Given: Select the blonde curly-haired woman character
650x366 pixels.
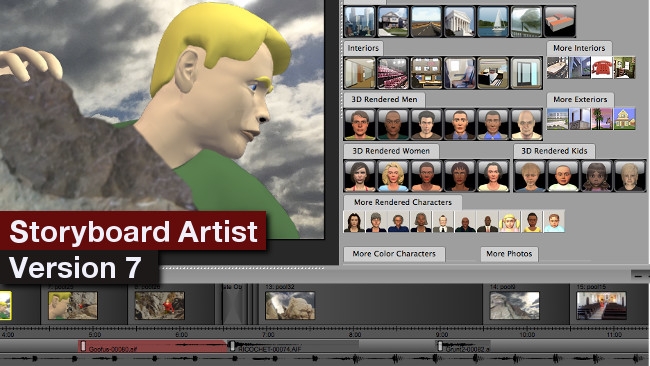Looking at the screenshot, I should coord(393,176).
